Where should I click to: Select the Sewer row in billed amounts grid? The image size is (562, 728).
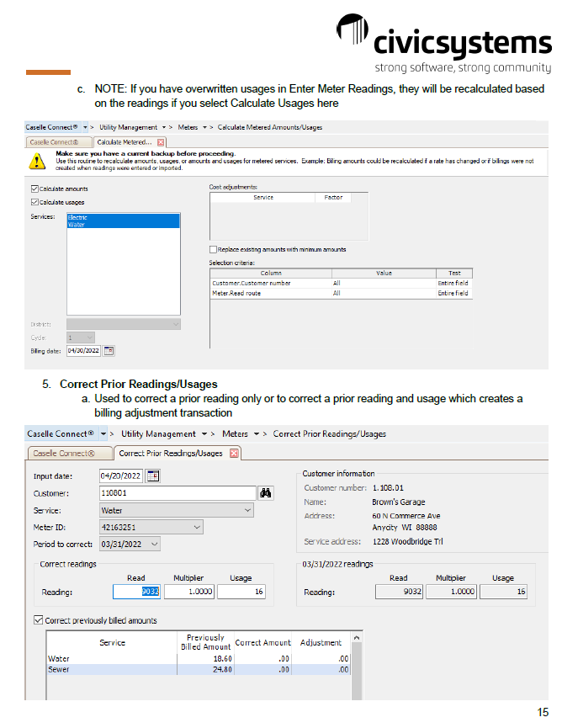tap(199, 669)
